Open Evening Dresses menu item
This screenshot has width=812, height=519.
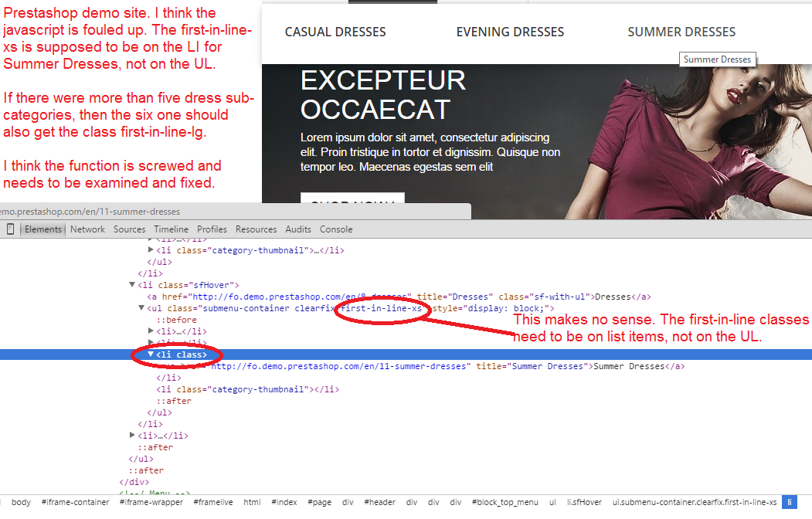(x=510, y=32)
